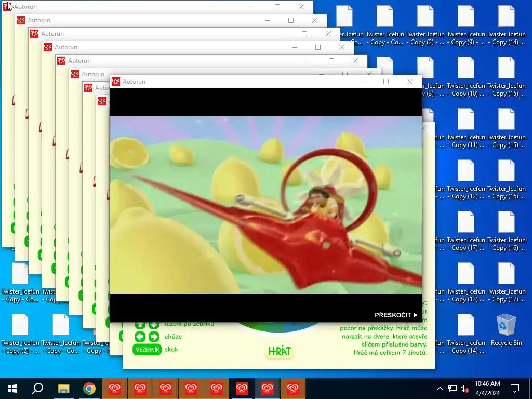Open the Recycle Bin
Image resolution: width=532 pixels, height=399 pixels.
click(506, 330)
